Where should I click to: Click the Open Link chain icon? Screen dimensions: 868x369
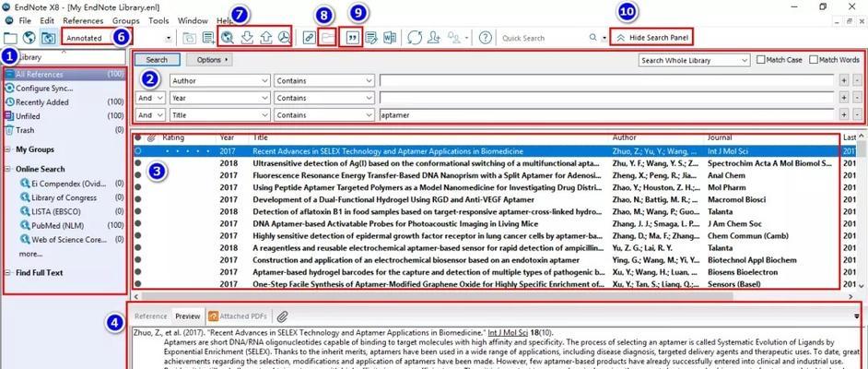click(x=310, y=38)
